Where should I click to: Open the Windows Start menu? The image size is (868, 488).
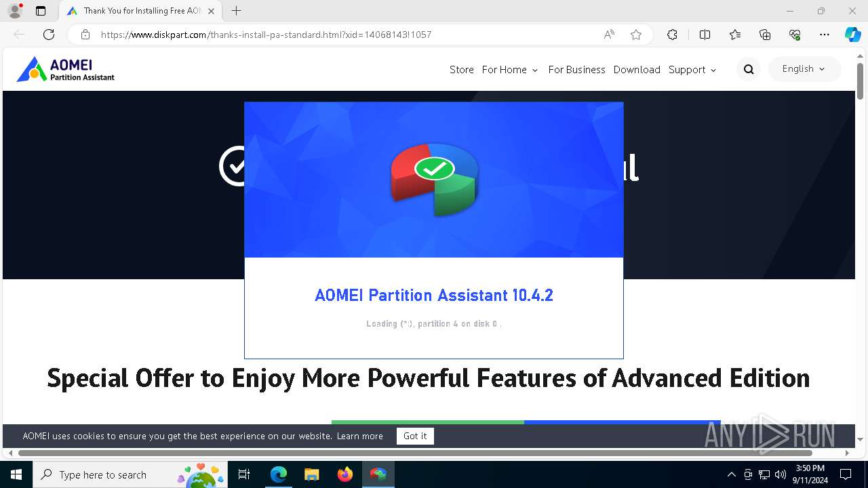click(x=16, y=474)
